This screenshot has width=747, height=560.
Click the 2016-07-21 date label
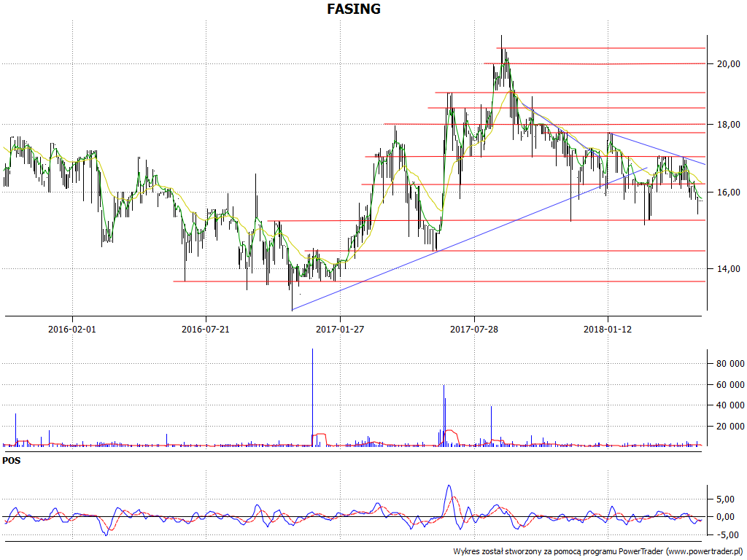pos(205,329)
